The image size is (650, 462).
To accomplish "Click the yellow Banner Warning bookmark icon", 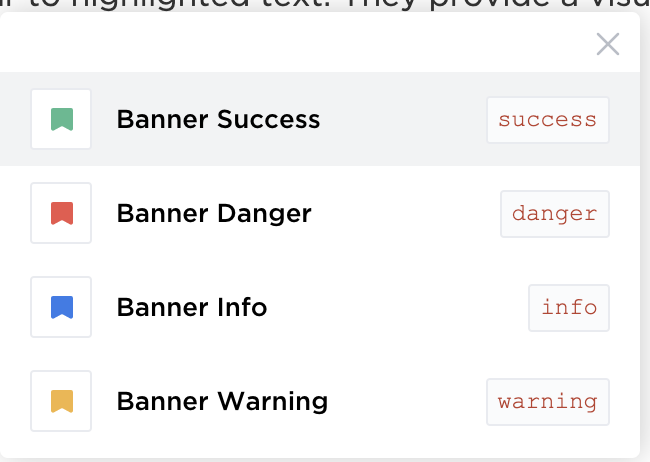I will coord(62,401).
